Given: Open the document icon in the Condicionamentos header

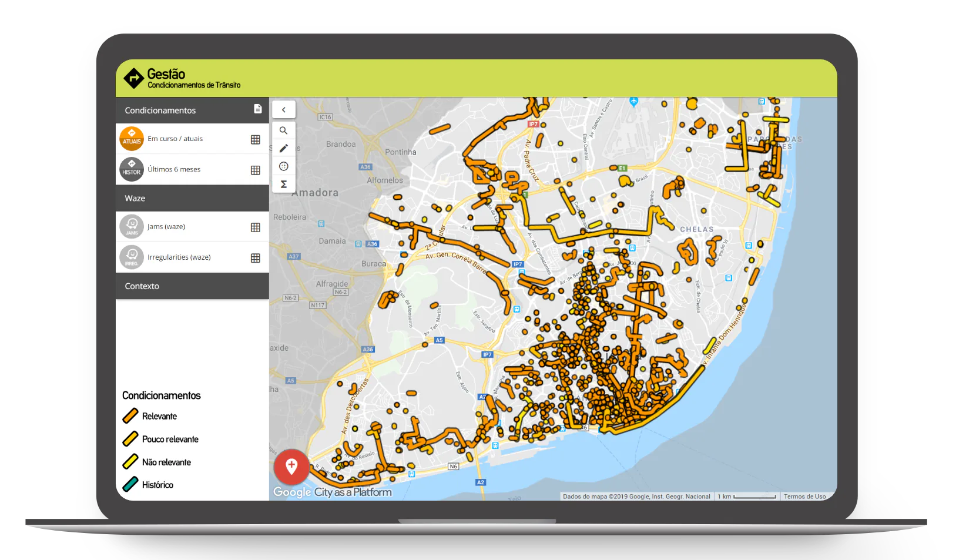Looking at the screenshot, I should click(257, 109).
